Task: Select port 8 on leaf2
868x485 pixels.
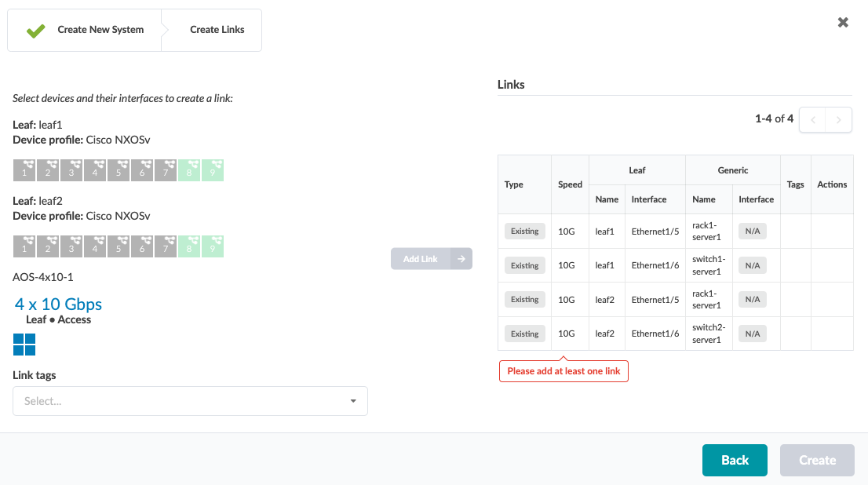Action: pyautogui.click(x=189, y=246)
